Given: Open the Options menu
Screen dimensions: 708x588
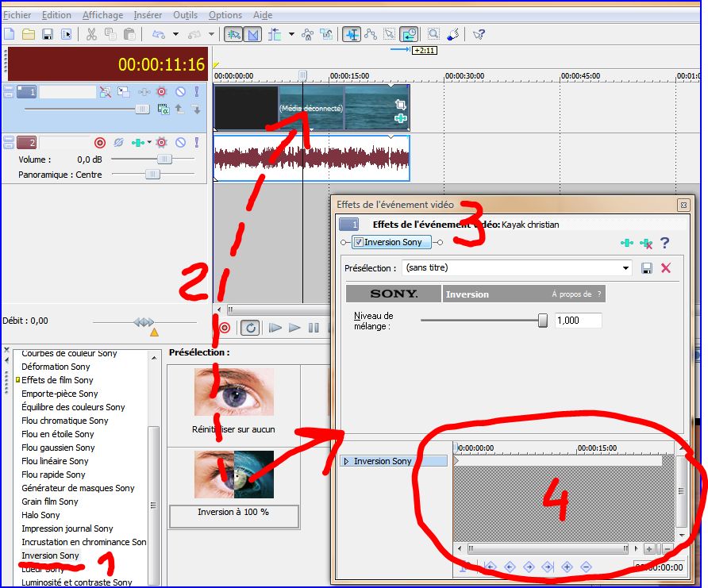Looking at the screenshot, I should tap(225, 15).
